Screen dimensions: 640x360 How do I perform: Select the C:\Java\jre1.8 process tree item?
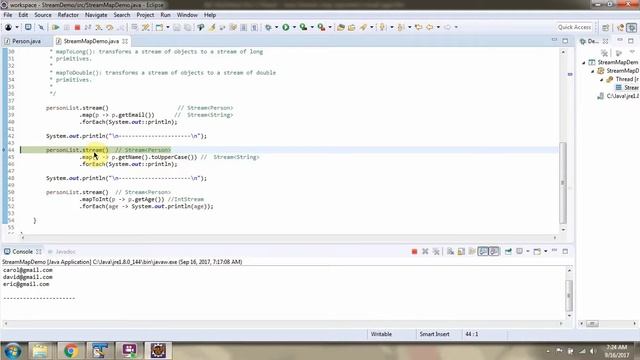point(618,96)
